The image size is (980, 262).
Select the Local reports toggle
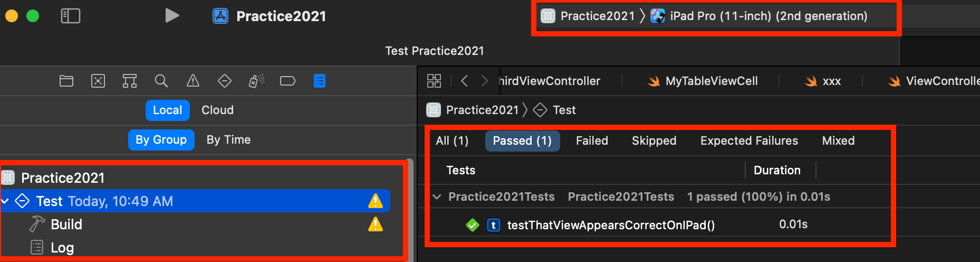point(167,110)
